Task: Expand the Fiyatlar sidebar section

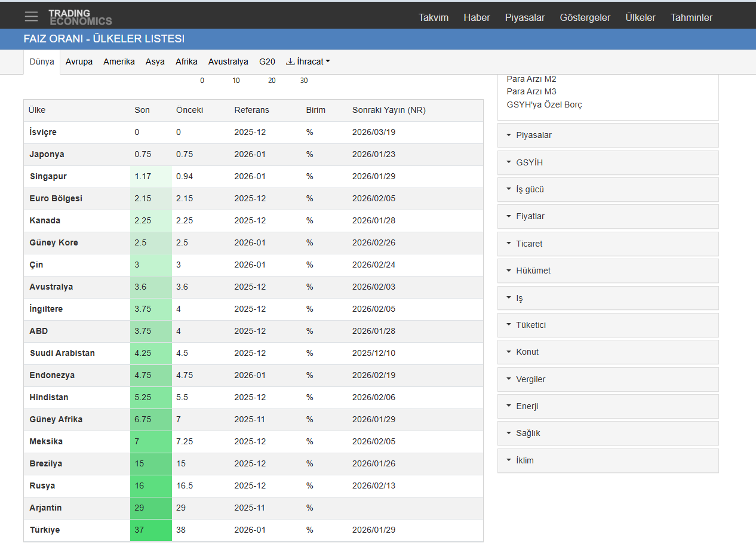Action: point(608,216)
